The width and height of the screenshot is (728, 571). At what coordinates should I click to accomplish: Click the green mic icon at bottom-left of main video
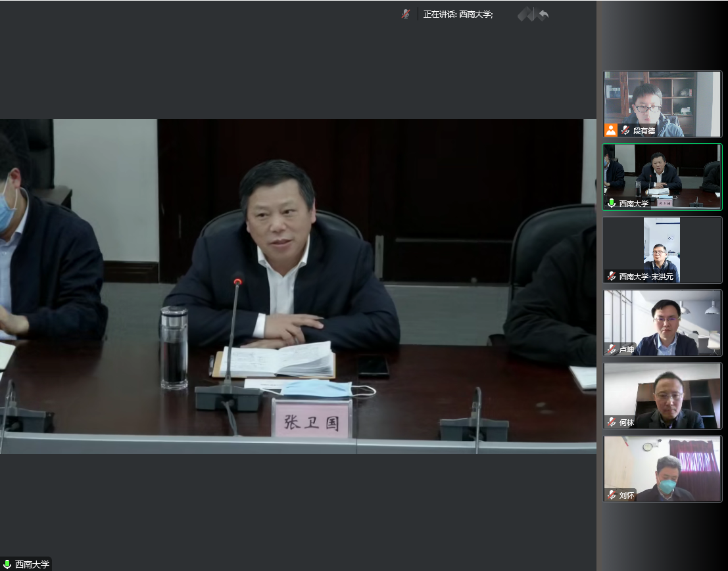[x=7, y=564]
